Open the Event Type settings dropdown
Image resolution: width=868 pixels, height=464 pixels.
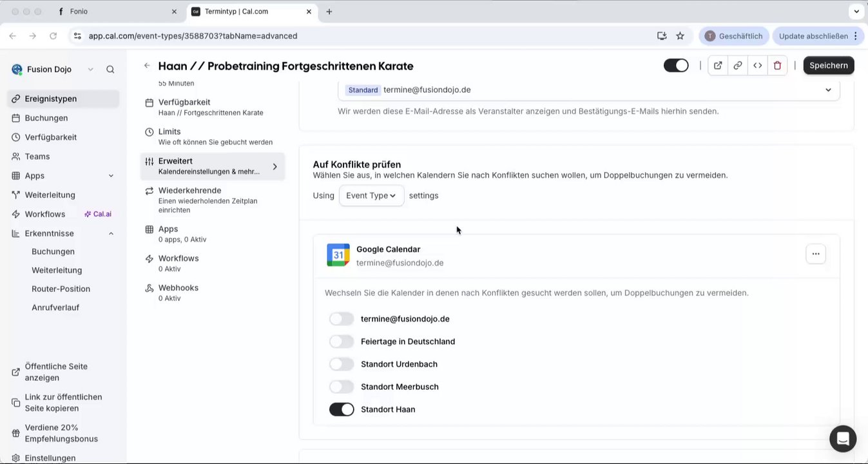click(x=371, y=195)
